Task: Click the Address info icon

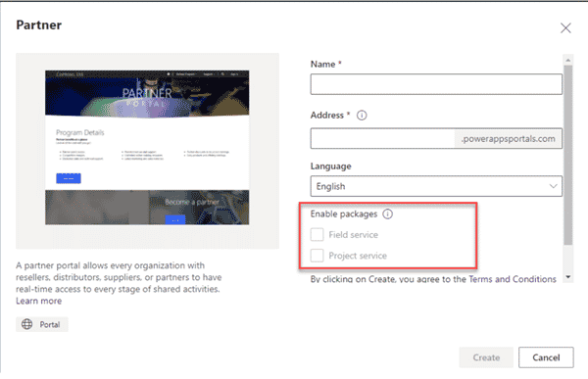Action: click(362, 116)
